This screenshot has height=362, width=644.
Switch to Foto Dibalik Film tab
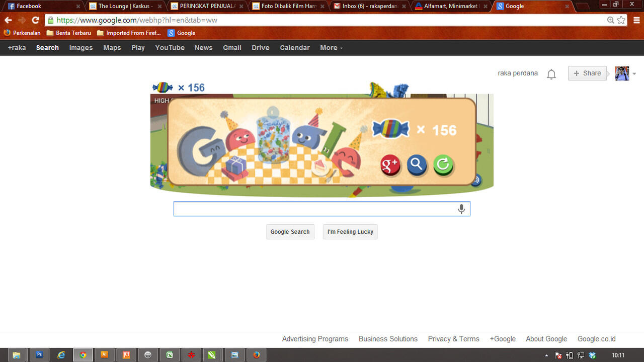click(x=288, y=6)
